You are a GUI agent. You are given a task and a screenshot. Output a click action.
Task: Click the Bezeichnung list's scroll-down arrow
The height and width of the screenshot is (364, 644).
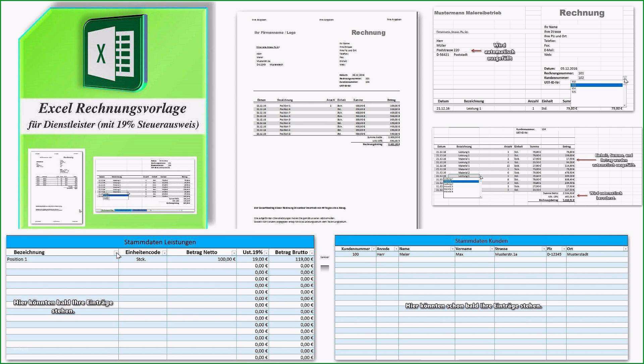[481, 196]
